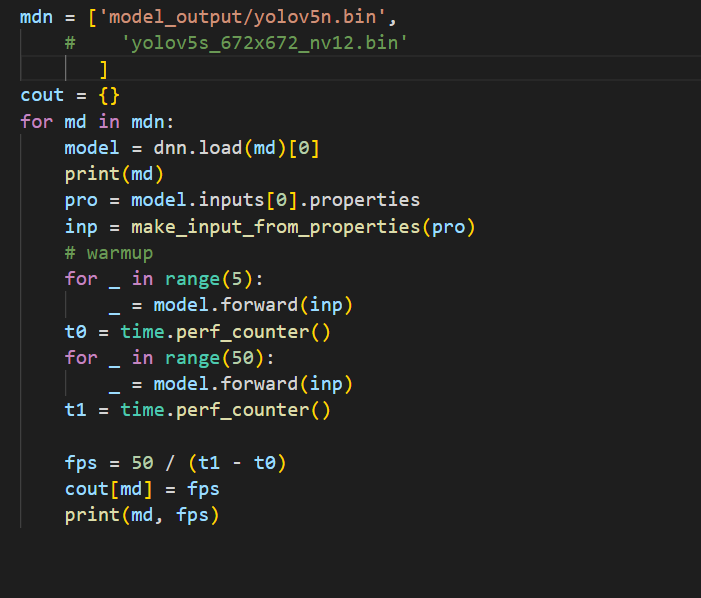Click 'model.inputs[0]' expression
Viewport: 701px width, 598px height.
[214, 200]
